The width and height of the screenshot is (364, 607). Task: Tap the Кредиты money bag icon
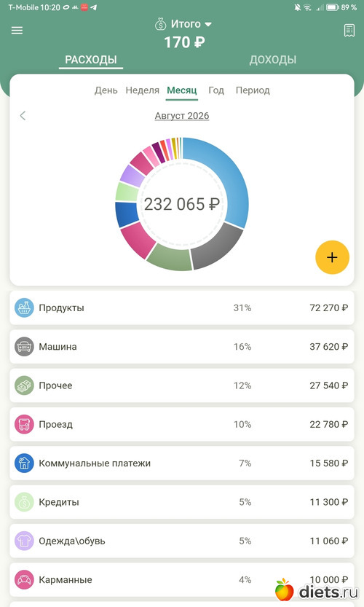24,502
